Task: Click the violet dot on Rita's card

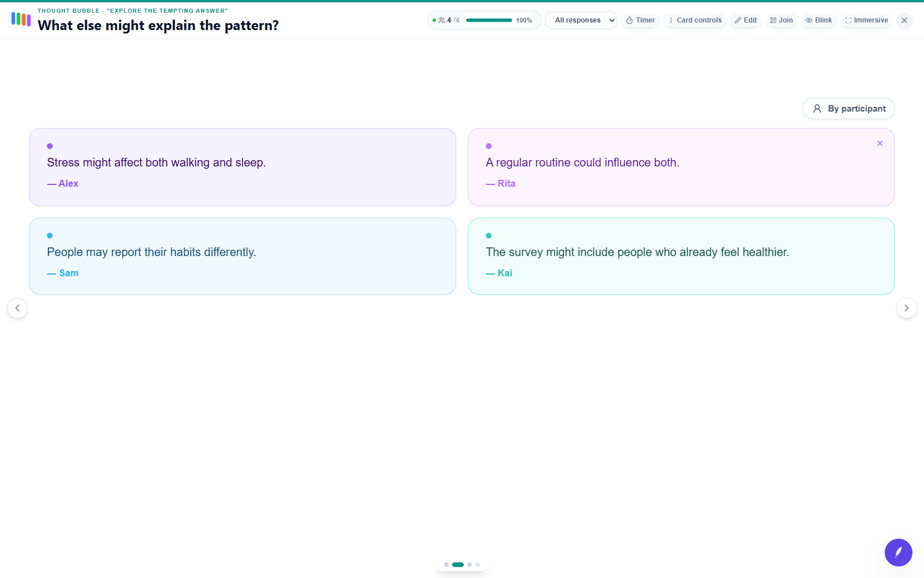Action: click(x=489, y=146)
